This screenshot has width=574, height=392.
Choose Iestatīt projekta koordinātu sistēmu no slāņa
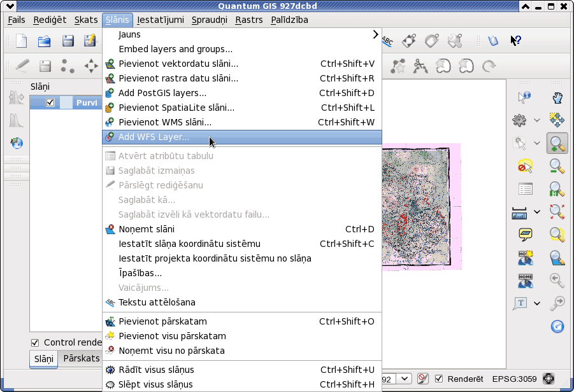242,258
